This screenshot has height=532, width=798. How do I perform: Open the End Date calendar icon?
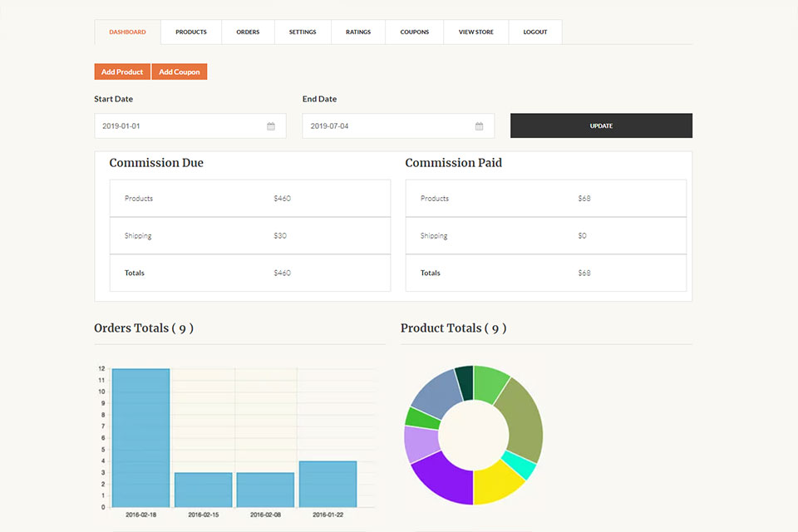479,126
